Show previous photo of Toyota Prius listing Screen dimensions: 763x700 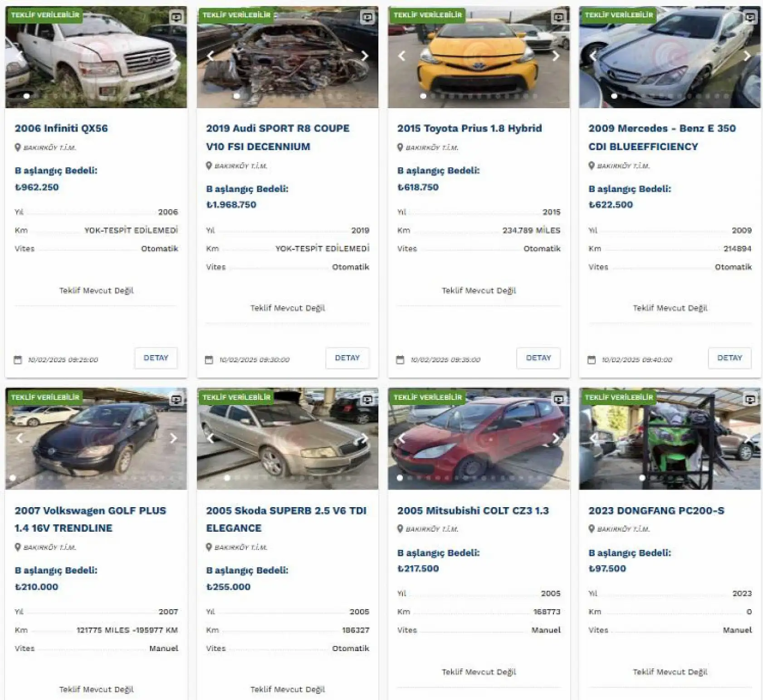(x=401, y=56)
